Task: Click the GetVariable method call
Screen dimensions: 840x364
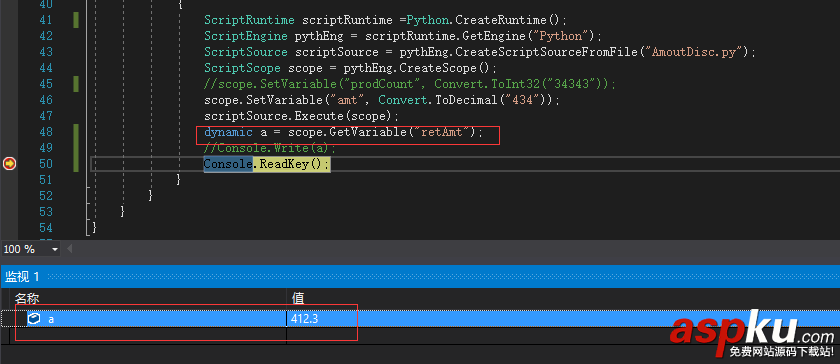Action: coord(368,132)
